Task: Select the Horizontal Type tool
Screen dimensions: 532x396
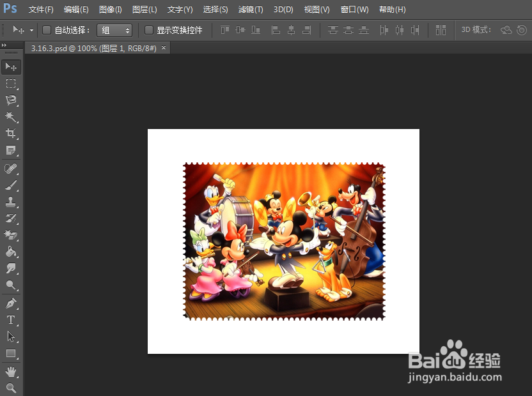Action: pyautogui.click(x=12, y=320)
